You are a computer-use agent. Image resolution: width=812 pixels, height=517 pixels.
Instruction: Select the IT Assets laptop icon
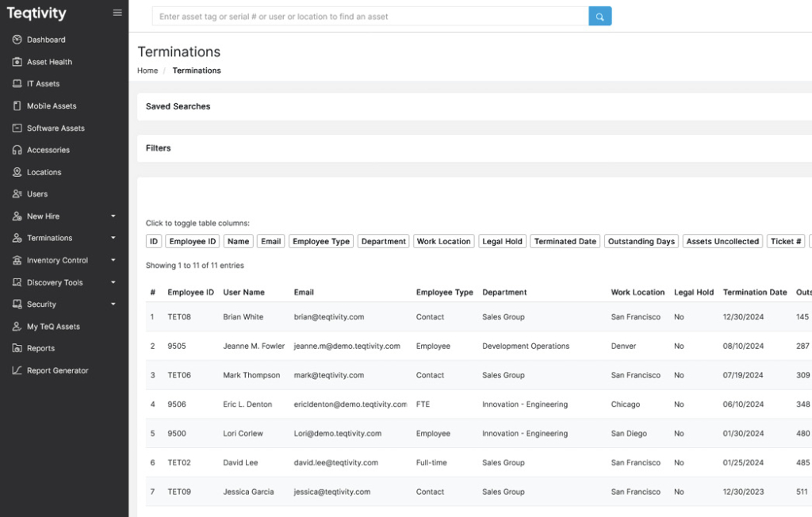pos(17,84)
